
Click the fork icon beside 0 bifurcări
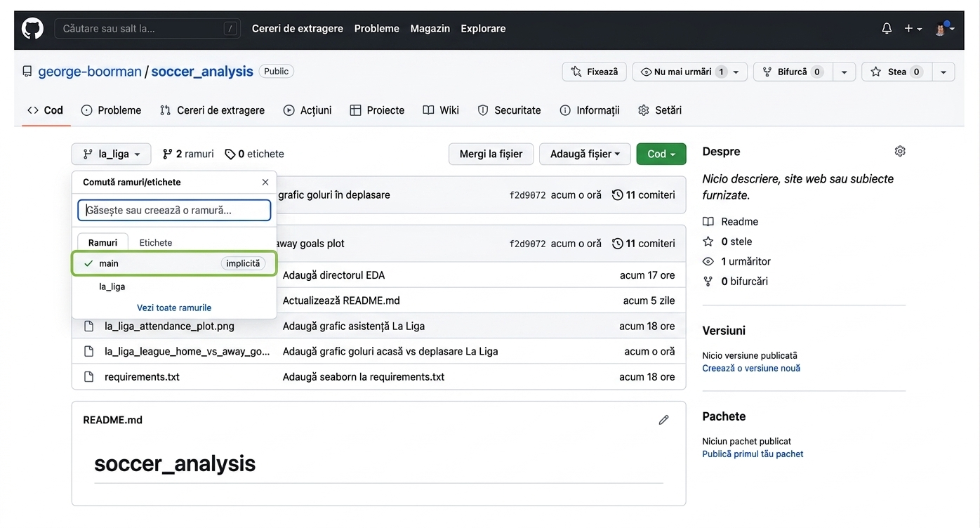pos(708,282)
